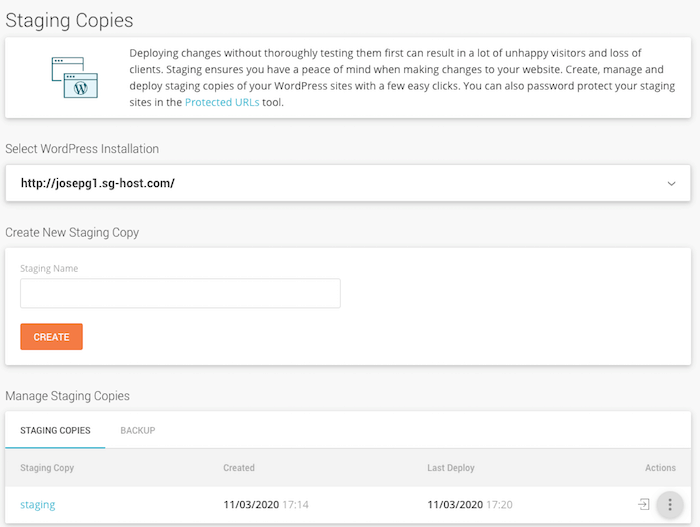Image resolution: width=700 pixels, height=527 pixels.
Task: Click the last deploy date ending in 17:20
Action: tap(470, 505)
